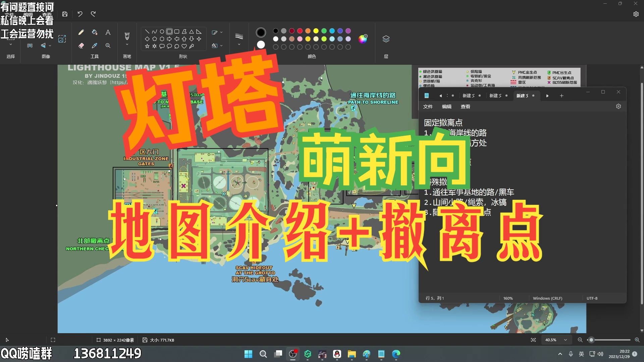Select the Pencil tool
This screenshot has width=644, height=362.
(x=81, y=32)
